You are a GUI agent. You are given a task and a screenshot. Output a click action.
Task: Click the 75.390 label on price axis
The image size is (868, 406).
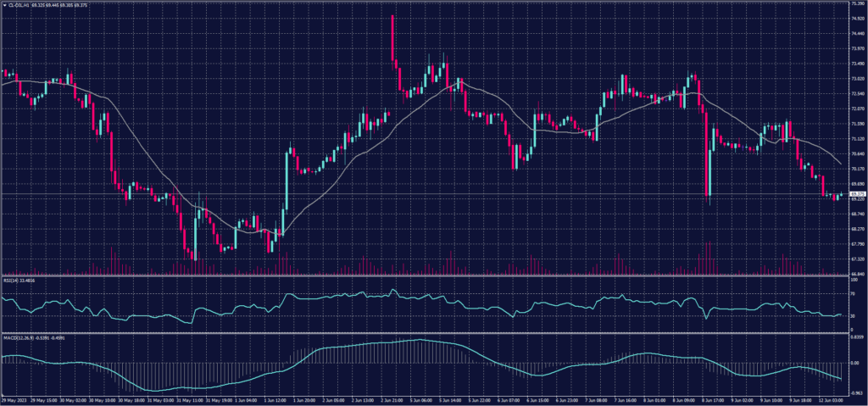(857, 4)
